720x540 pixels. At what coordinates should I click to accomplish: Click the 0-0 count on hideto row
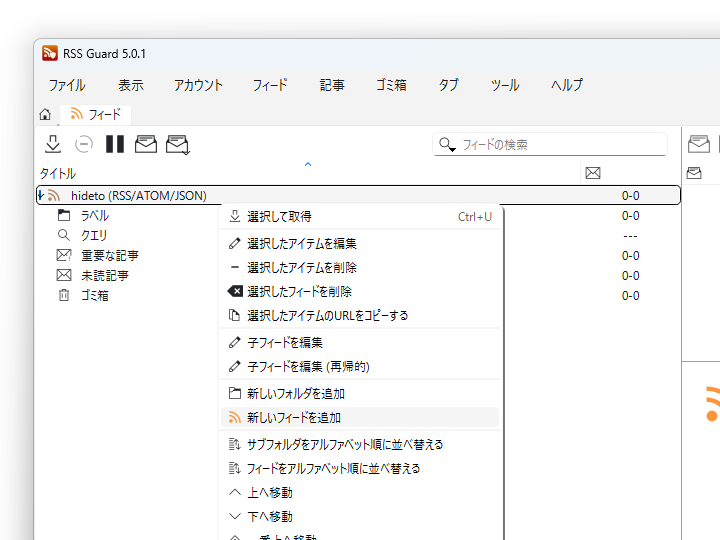(630, 196)
